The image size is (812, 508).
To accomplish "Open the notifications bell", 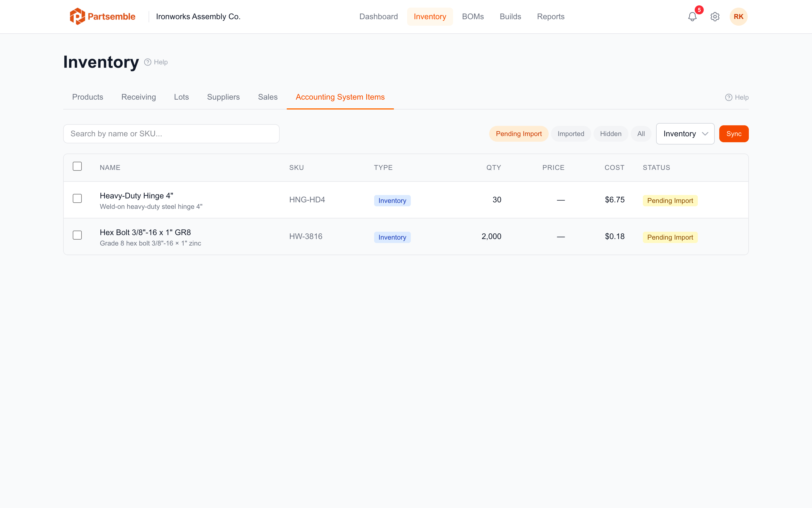I will (x=692, y=17).
